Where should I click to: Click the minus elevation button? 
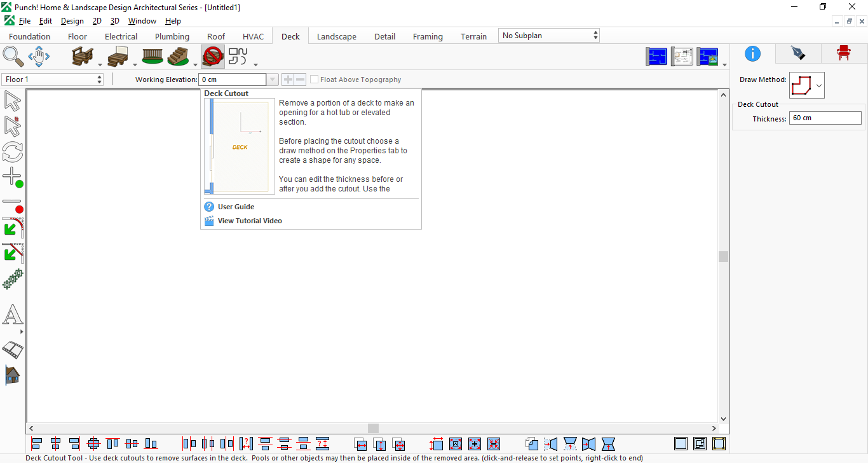point(300,79)
